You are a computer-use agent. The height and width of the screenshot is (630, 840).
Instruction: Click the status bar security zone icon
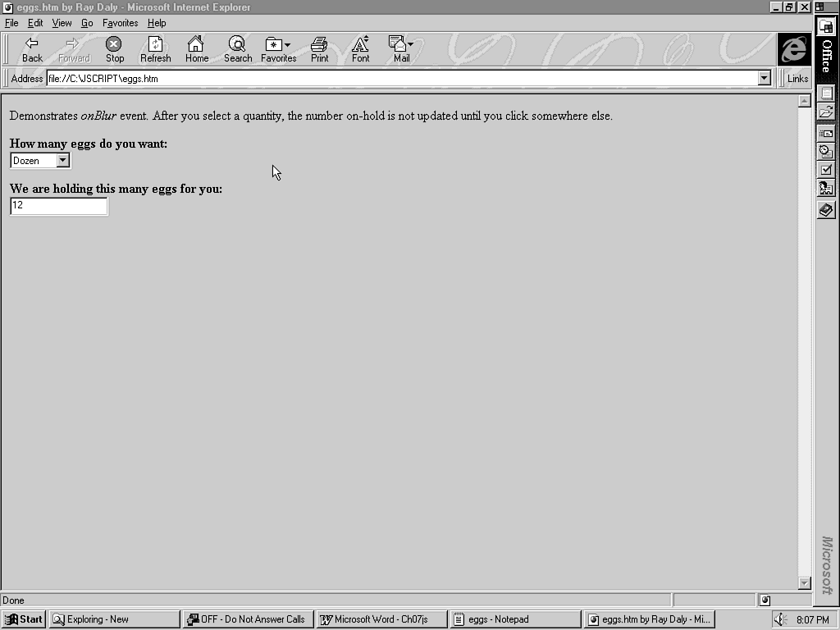[x=765, y=600]
